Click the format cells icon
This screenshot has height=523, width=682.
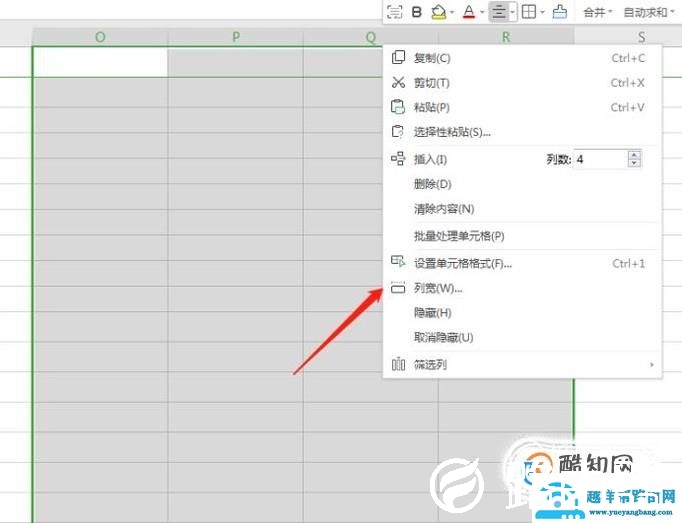[398, 262]
